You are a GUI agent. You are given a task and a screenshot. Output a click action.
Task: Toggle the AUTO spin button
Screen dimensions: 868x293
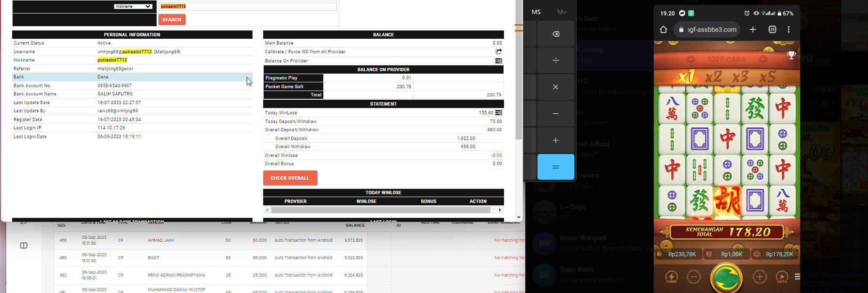(782, 277)
